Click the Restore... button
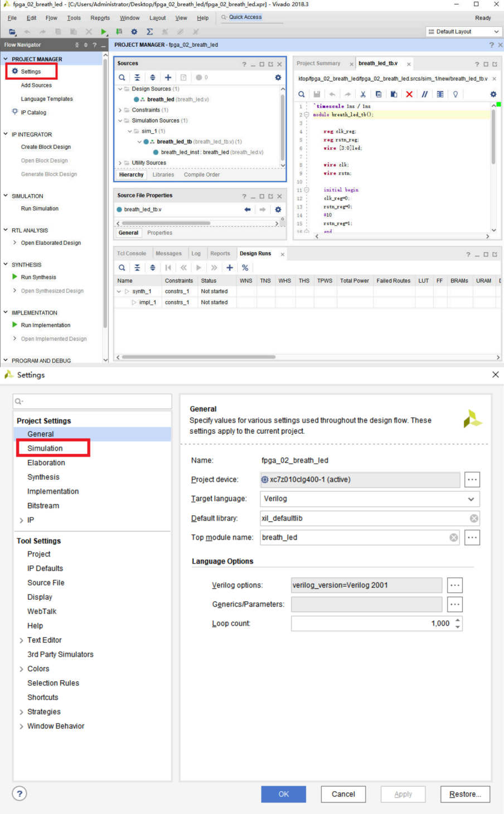Viewport: 504px width, 814px height. [464, 794]
